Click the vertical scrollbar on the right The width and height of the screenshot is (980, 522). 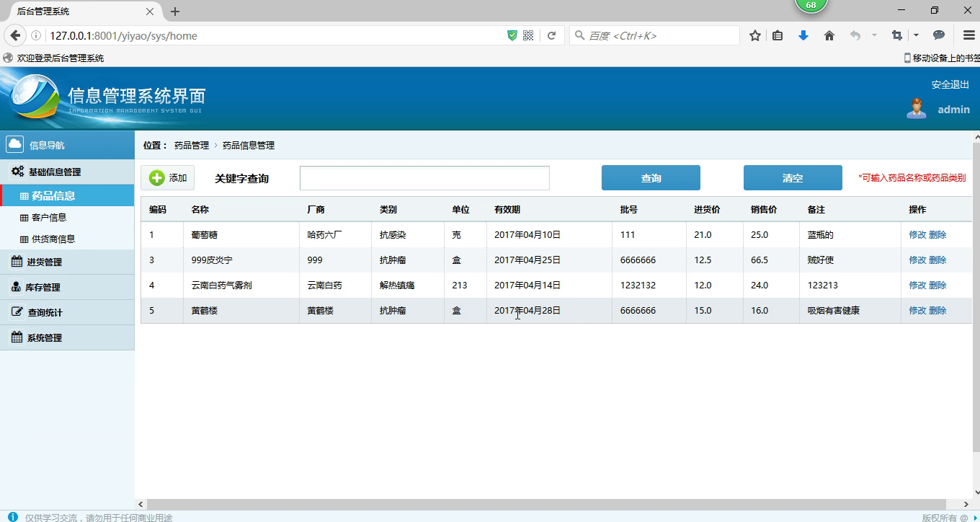976,298
